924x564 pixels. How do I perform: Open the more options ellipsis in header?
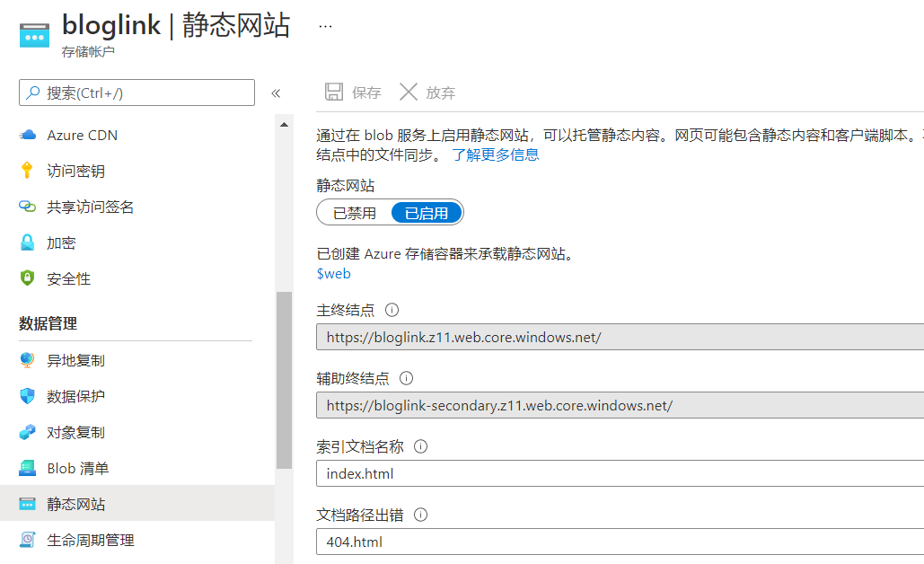tap(325, 27)
